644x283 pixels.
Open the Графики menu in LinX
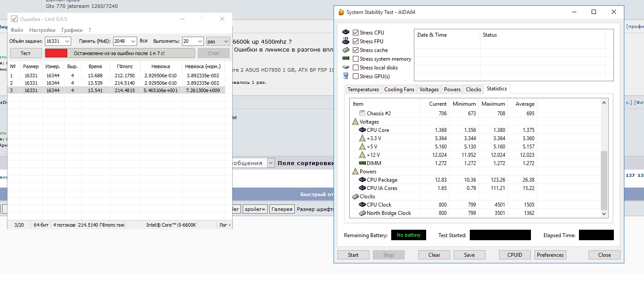point(72,30)
